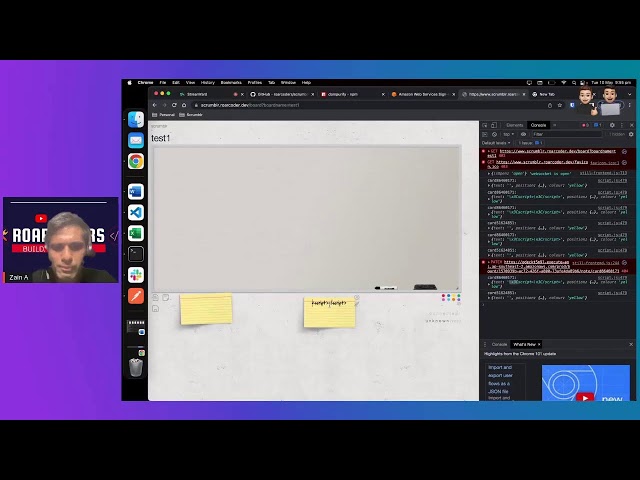
Task: Open the Chrome three-dot menu
Action: tap(630, 105)
